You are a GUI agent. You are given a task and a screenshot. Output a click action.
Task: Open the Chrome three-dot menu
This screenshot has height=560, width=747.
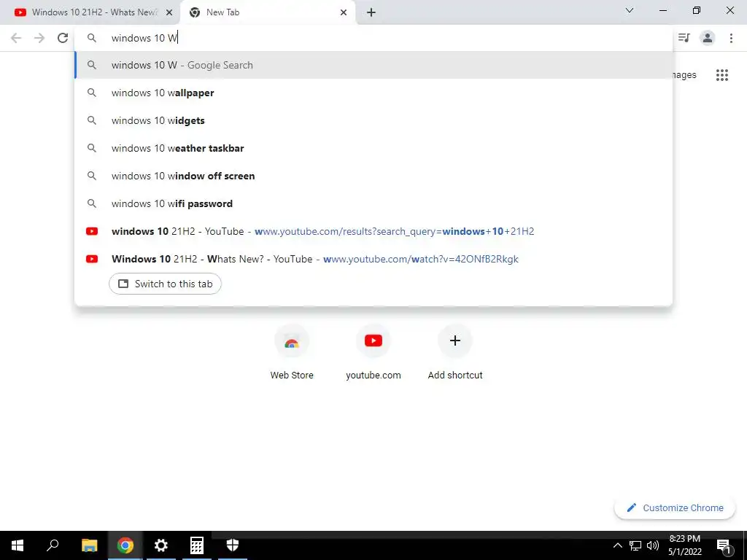[x=731, y=38]
